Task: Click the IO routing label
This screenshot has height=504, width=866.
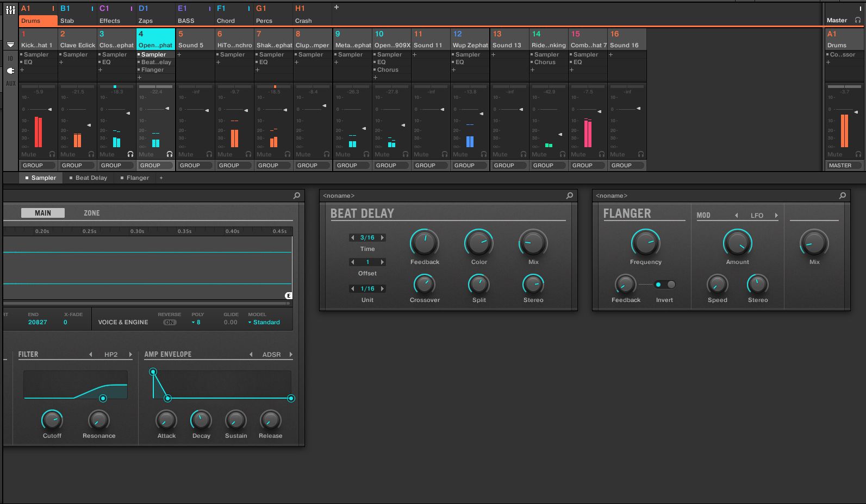Action: 10,58
